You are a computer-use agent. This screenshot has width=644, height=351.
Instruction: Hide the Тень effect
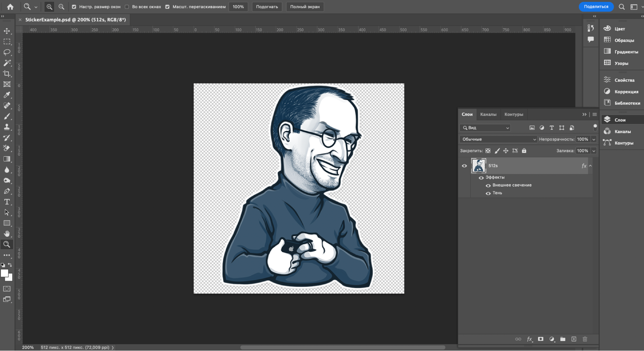(488, 193)
